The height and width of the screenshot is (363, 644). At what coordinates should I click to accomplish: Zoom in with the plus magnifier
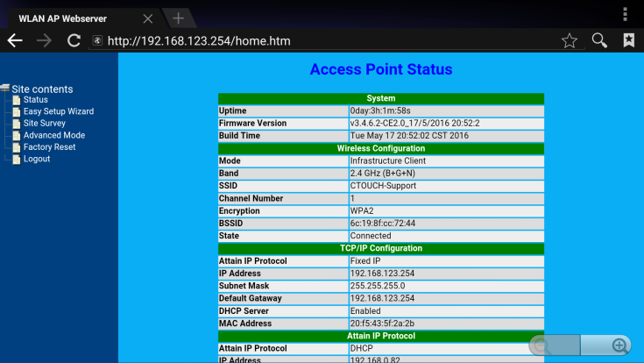click(619, 345)
